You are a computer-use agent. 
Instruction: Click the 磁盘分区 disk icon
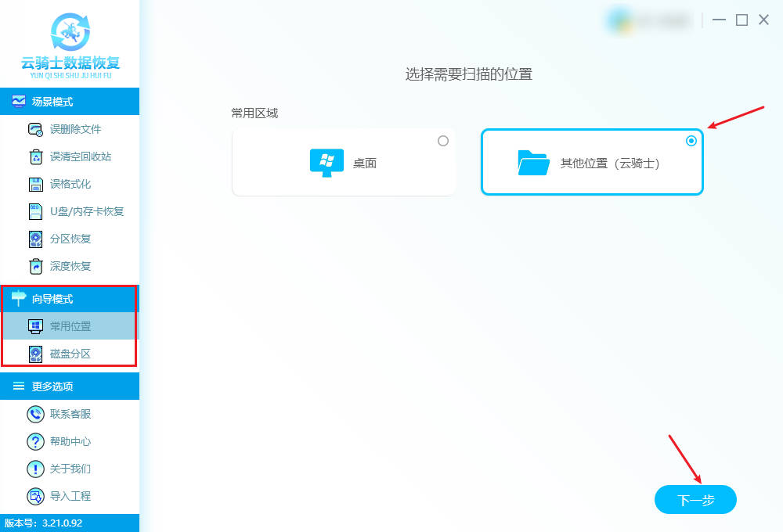(35, 354)
